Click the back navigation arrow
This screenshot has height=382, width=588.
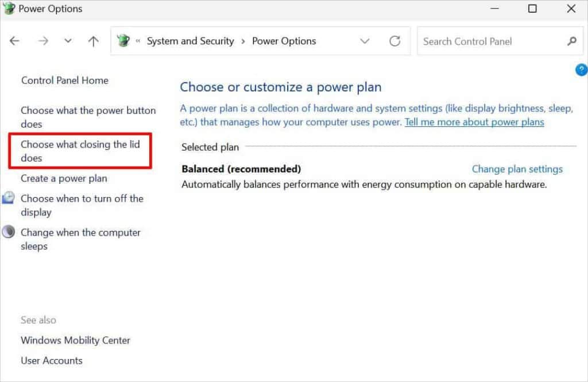tap(14, 41)
